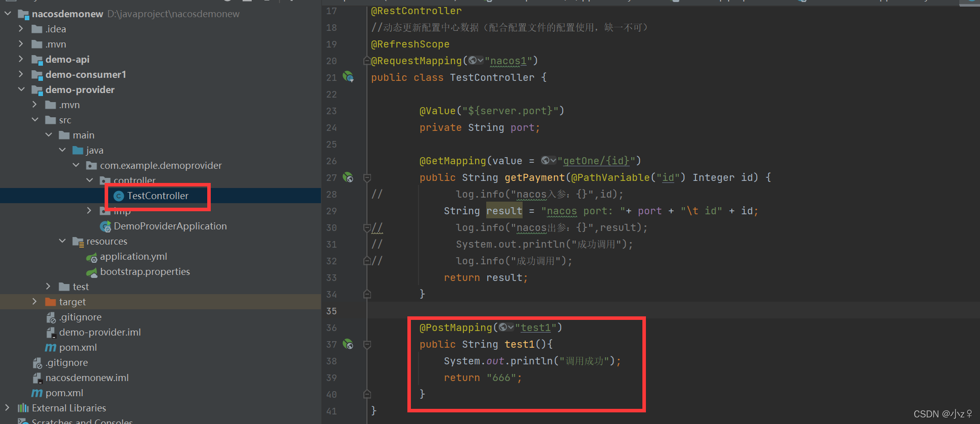Collapse the nacosdemonew project root
980x424 pixels.
(x=8, y=14)
